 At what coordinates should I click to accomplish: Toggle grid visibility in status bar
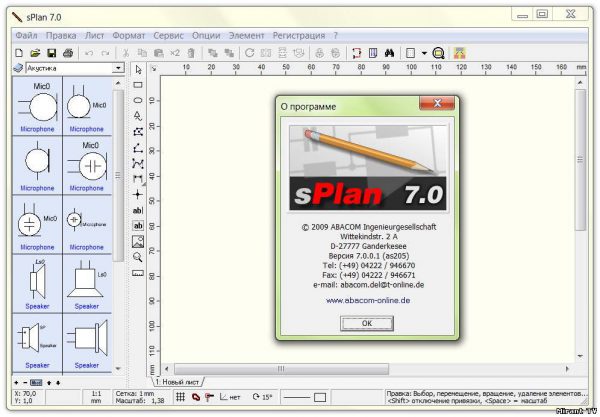coord(180,397)
